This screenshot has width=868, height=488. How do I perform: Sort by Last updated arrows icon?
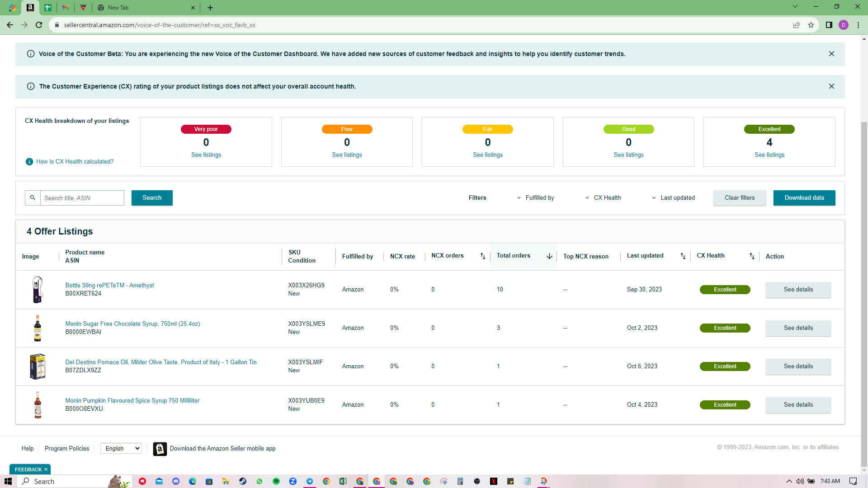(683, 256)
